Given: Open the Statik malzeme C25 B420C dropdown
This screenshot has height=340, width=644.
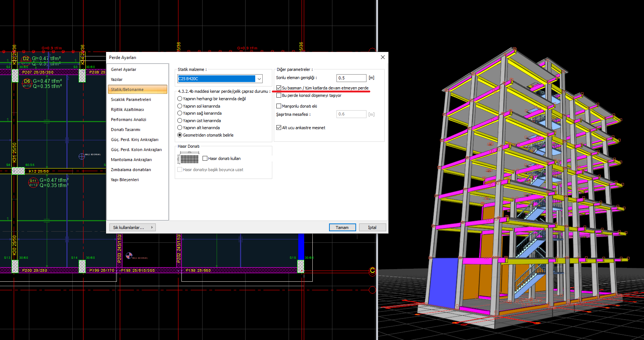Looking at the screenshot, I should point(220,79).
